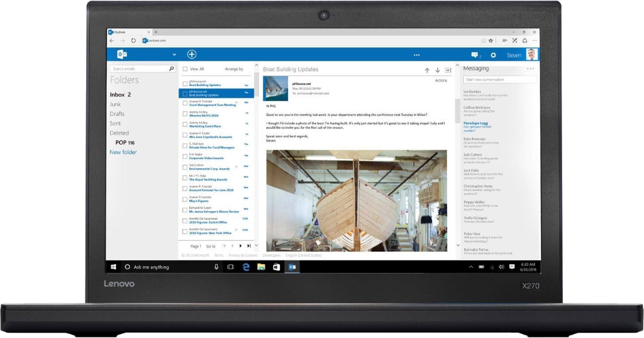
Task: Open the Actions menu in email
Action: (441, 81)
